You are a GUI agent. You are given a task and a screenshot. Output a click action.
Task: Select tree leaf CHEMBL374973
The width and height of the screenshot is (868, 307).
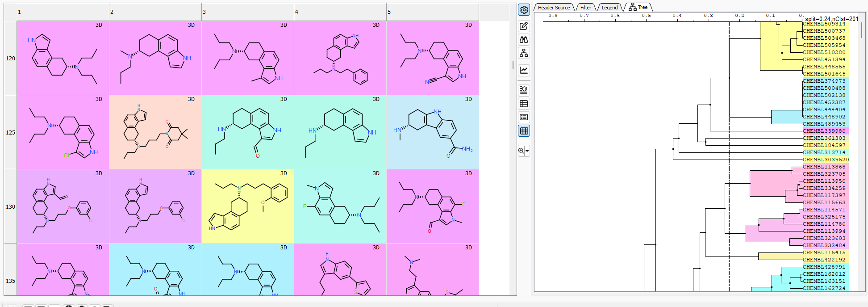point(824,81)
